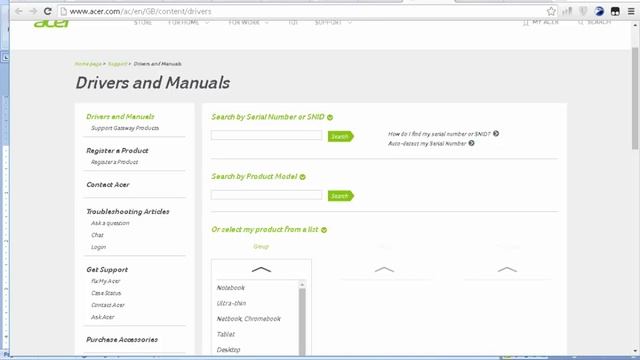Click help icon beside Search by Product Model
The image size is (640, 360).
tap(302, 177)
